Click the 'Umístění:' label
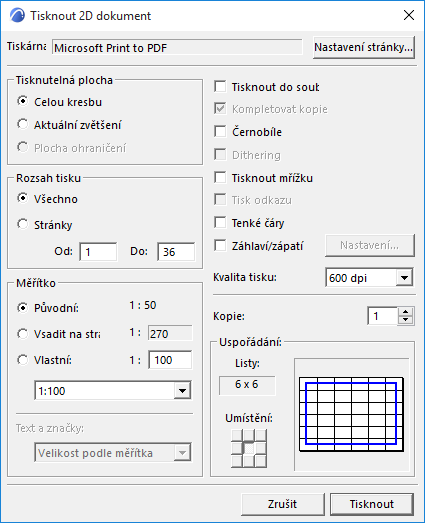 pyautogui.click(x=249, y=418)
